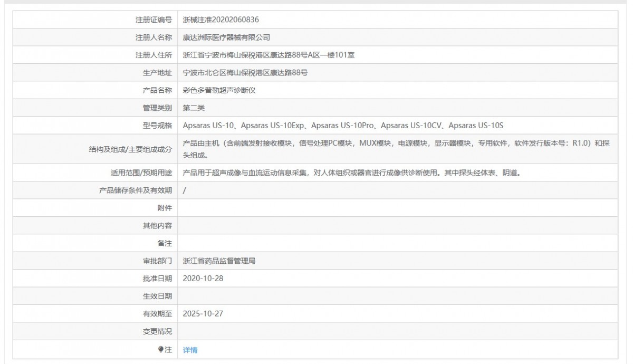Click the pin icon beside 注
This screenshot has width=633, height=364.
(x=160, y=349)
